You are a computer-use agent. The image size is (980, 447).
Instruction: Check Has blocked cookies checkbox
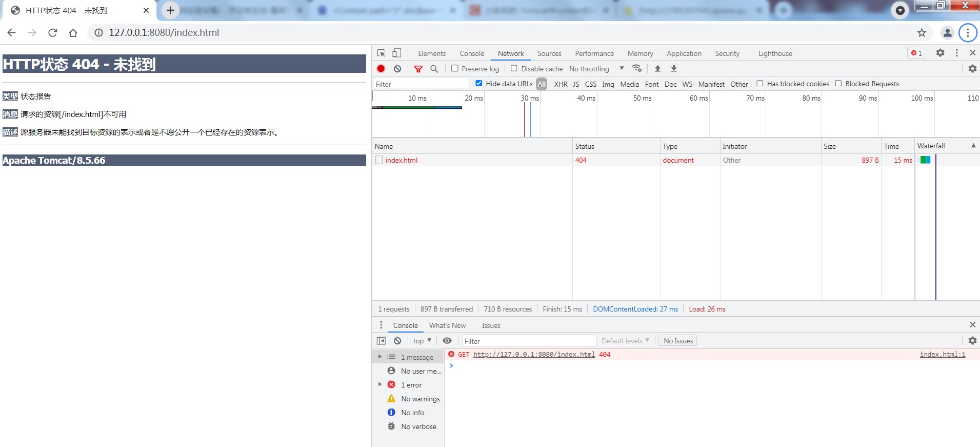click(759, 83)
